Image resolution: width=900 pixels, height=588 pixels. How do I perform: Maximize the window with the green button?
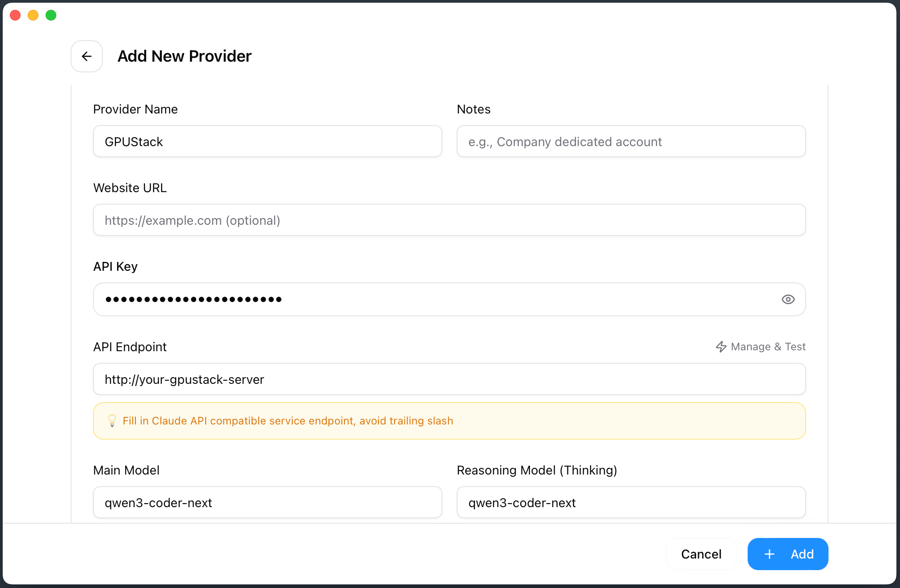[x=51, y=15]
